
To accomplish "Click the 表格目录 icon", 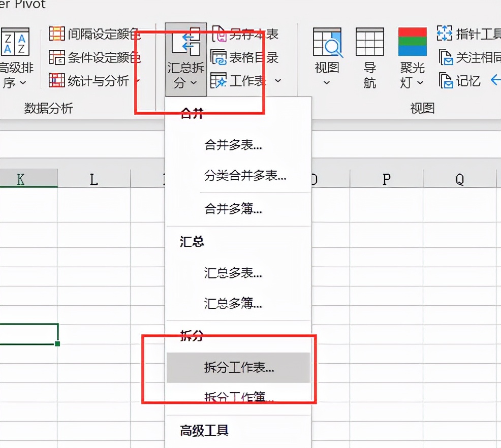I will 218,57.
